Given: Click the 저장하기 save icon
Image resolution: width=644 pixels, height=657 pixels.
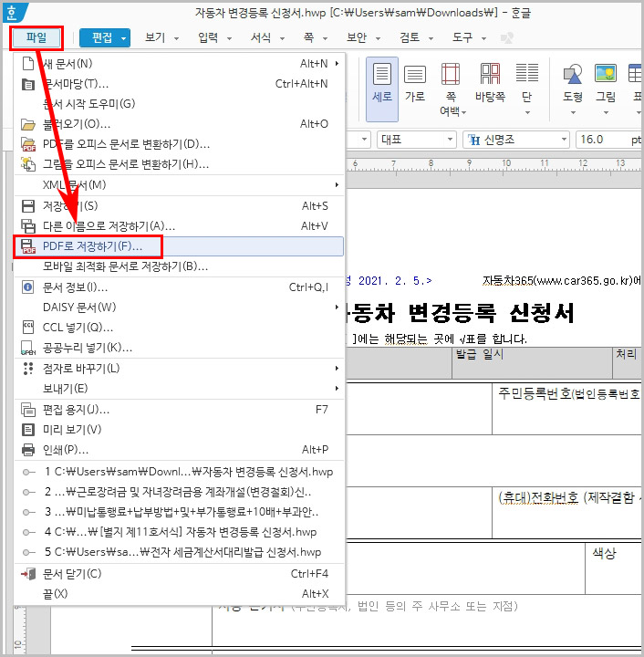Looking at the screenshot, I should pyautogui.click(x=28, y=205).
